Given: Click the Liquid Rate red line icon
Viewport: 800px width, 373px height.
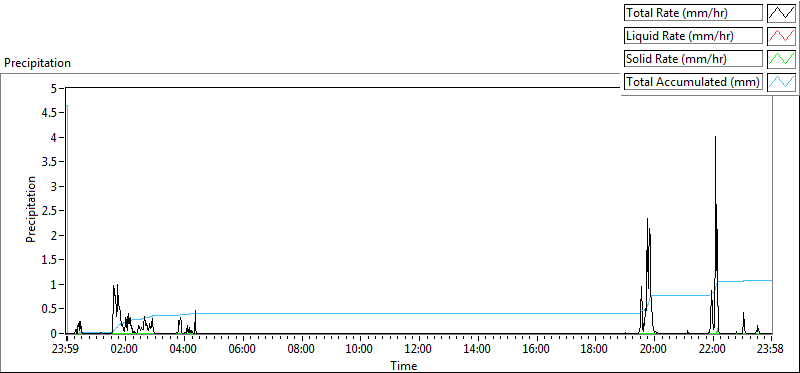Looking at the screenshot, I should pyautogui.click(x=782, y=36).
